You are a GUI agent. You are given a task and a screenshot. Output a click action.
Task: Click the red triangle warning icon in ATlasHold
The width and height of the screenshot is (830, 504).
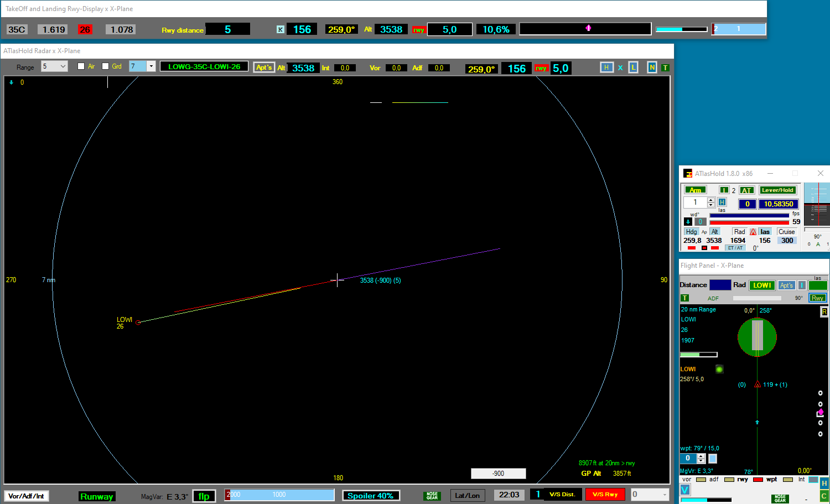click(753, 232)
